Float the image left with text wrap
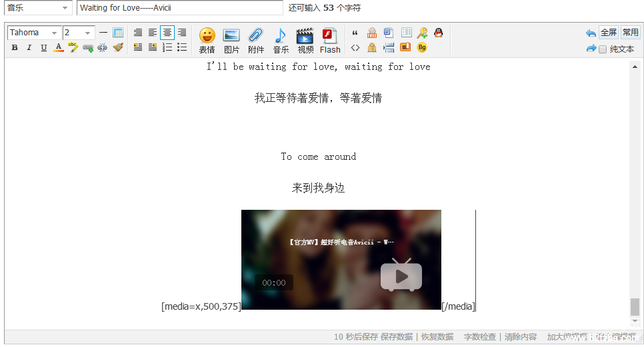Image resolution: width=644 pixels, height=347 pixels. point(138,47)
